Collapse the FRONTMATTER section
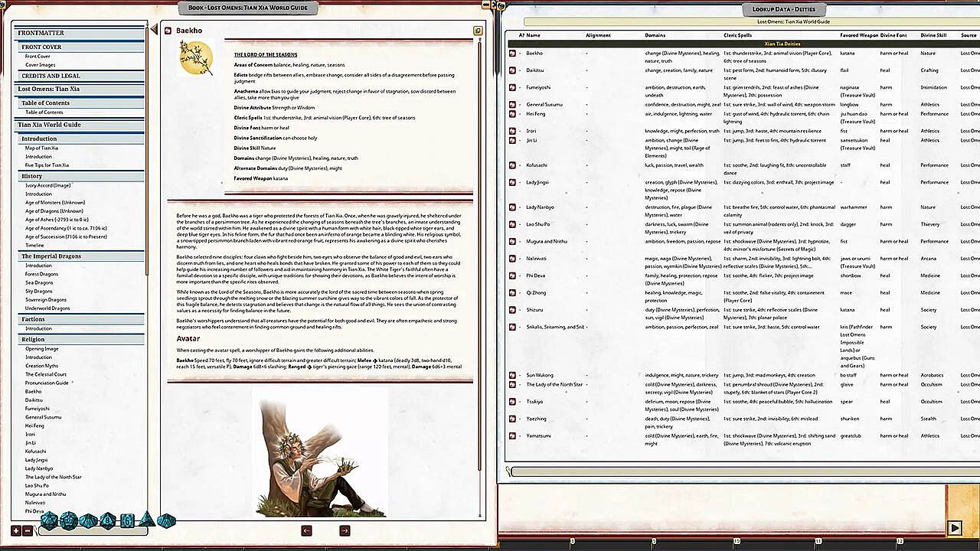This screenshot has height=551, width=980. pos(80,33)
